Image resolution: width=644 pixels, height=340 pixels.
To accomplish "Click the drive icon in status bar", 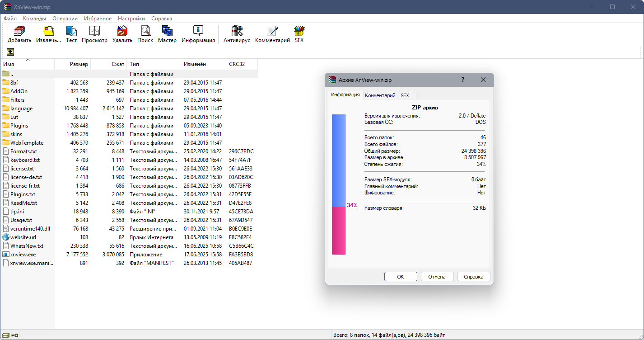I will tap(5, 335).
